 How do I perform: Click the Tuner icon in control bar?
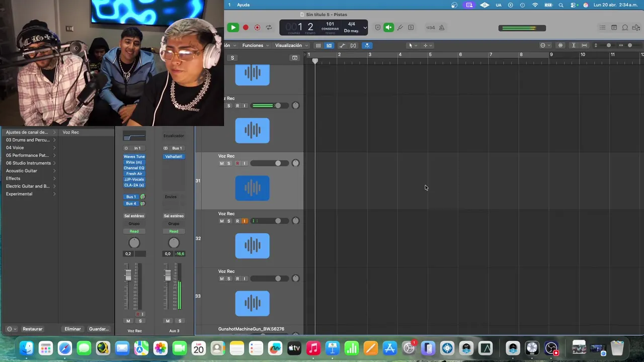[400, 28]
